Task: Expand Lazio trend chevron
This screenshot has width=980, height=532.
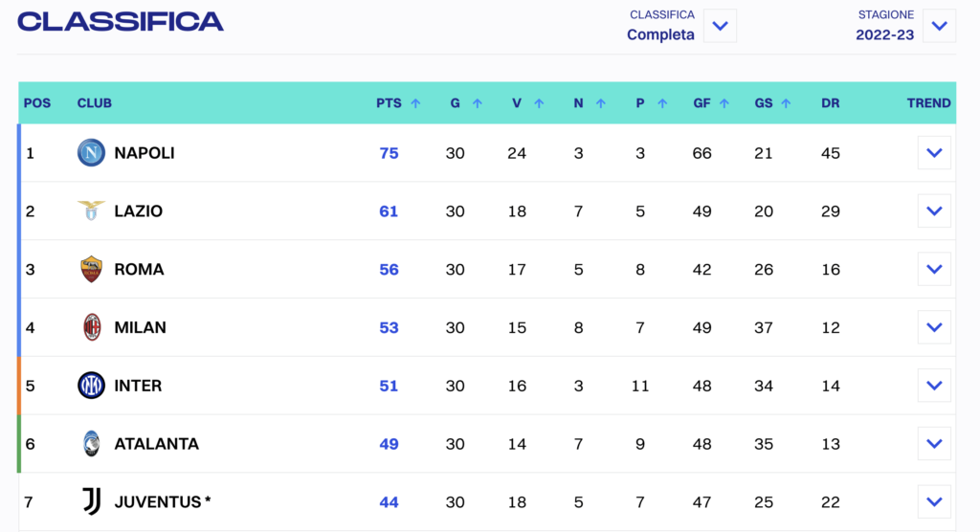Action: point(934,211)
